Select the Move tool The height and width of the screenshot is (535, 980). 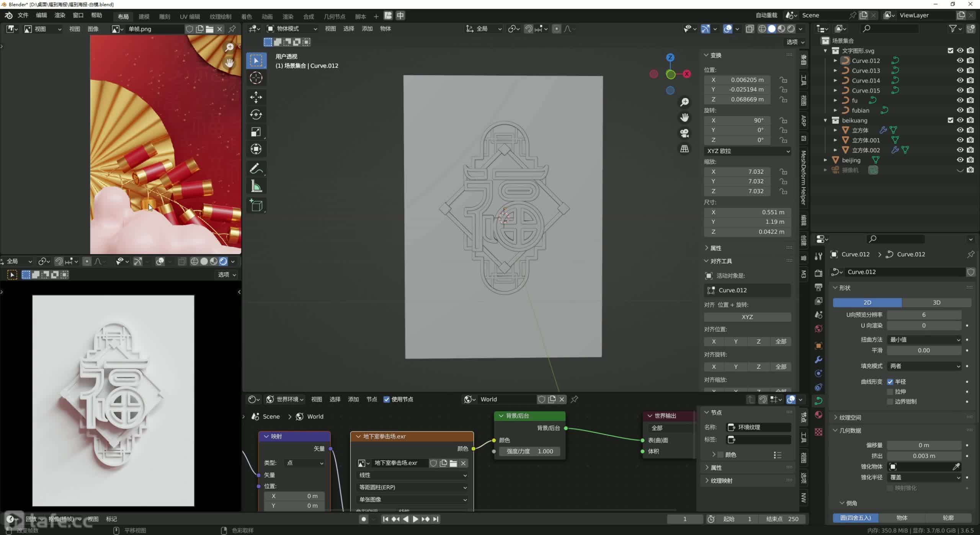pos(256,97)
